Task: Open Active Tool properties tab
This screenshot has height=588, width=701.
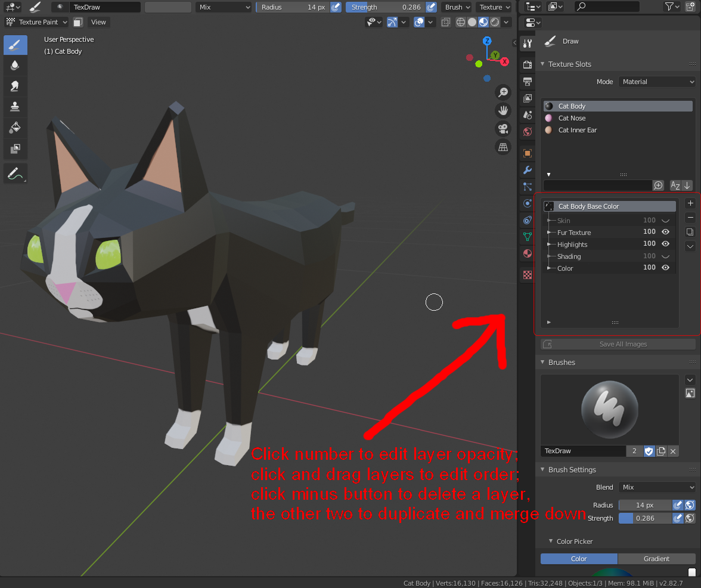Action: point(528,44)
